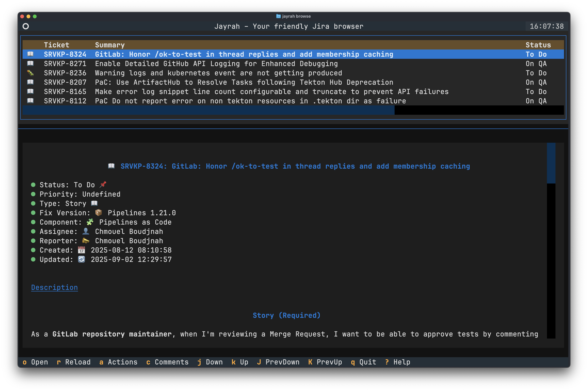Click the Jayrah header title text
This screenshot has width=588, height=391.
click(289, 26)
